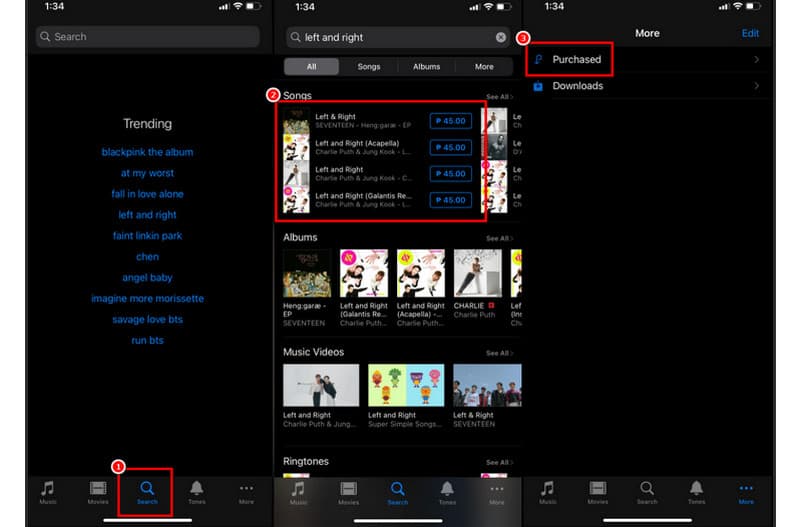800x527 pixels.
Task: Expand See All for Songs
Action: pos(499,96)
